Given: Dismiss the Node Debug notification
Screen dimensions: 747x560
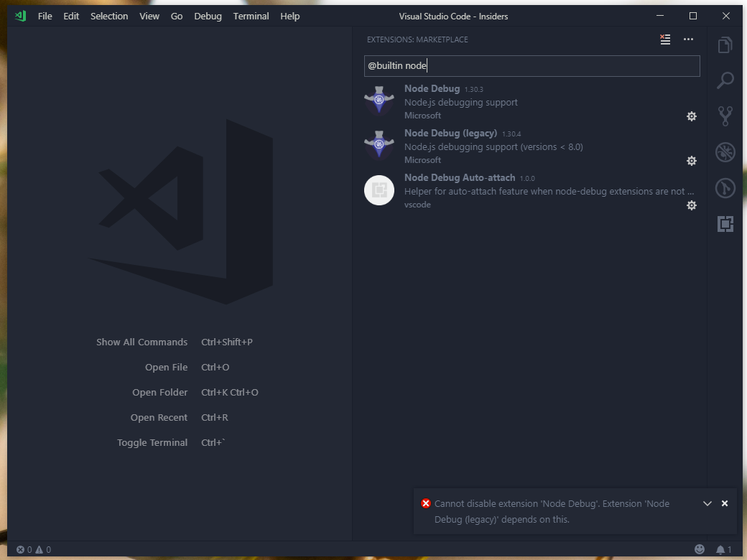Looking at the screenshot, I should coord(725,503).
